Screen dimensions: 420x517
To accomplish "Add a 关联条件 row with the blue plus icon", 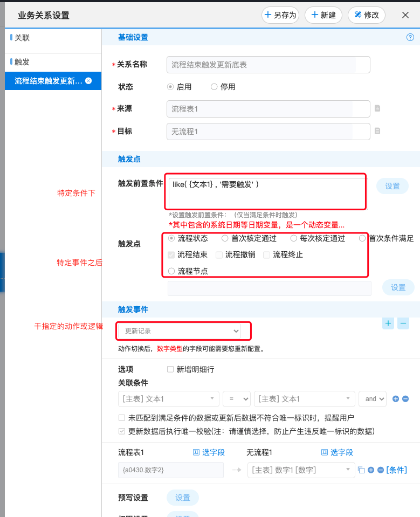I will 396,399.
